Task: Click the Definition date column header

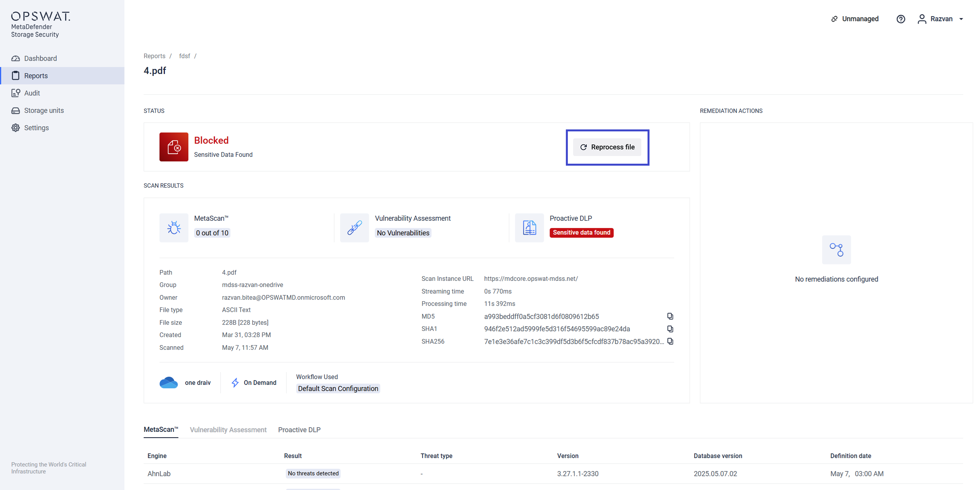Action: 851,456
